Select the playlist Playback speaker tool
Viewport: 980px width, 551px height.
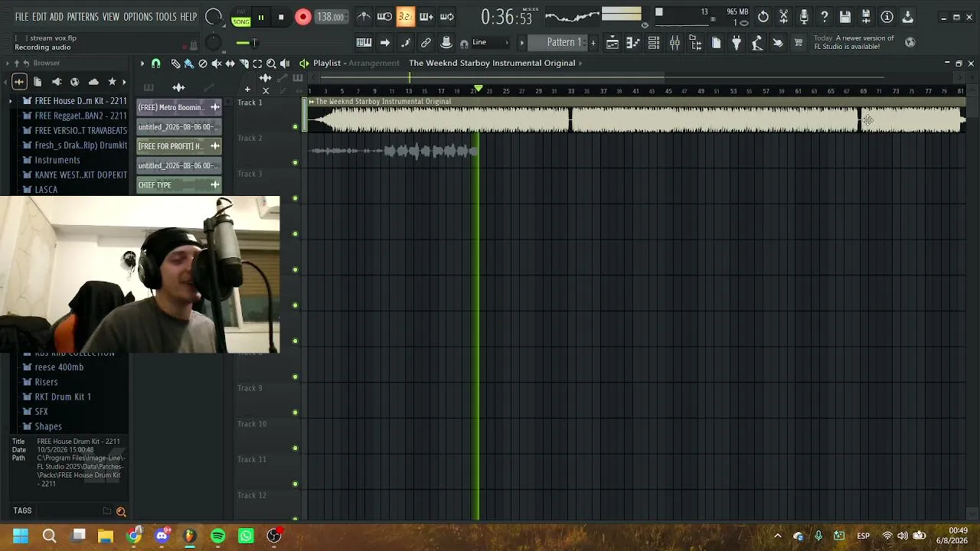pyautogui.click(x=285, y=64)
